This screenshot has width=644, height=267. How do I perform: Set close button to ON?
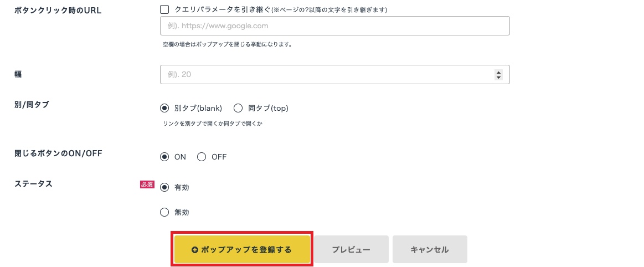[x=164, y=157]
